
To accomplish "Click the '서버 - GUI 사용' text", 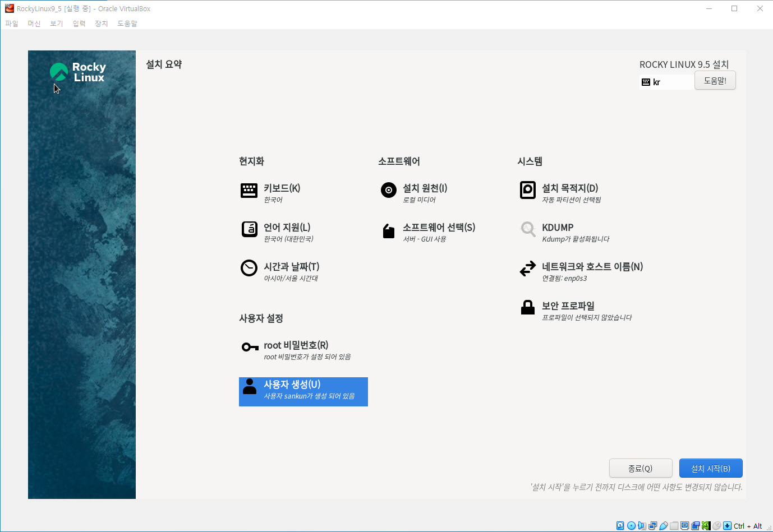I will coord(425,239).
